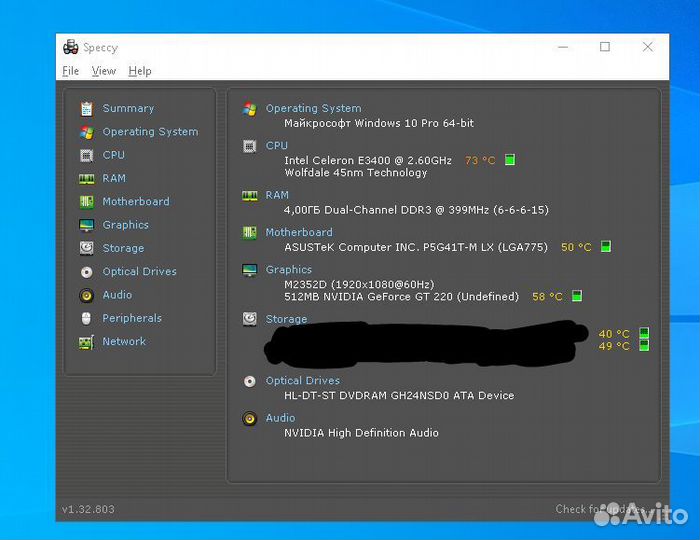Click the RAM stick icon in summary panel
Viewport: 700px width, 540px height.
tap(250, 195)
